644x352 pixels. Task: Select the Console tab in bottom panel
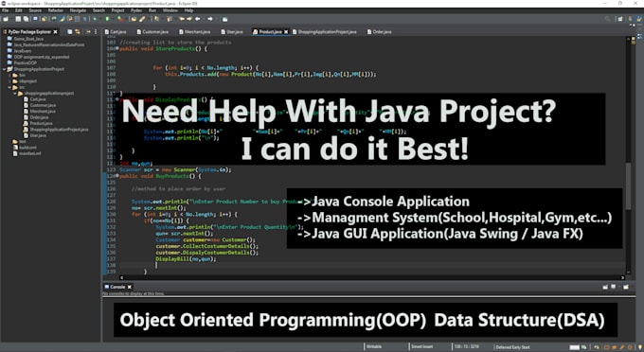coord(115,287)
